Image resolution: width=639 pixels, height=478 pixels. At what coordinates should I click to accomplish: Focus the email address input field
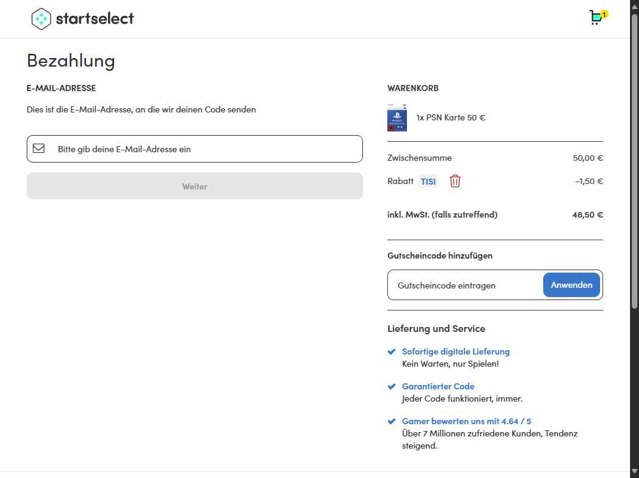[x=194, y=149]
